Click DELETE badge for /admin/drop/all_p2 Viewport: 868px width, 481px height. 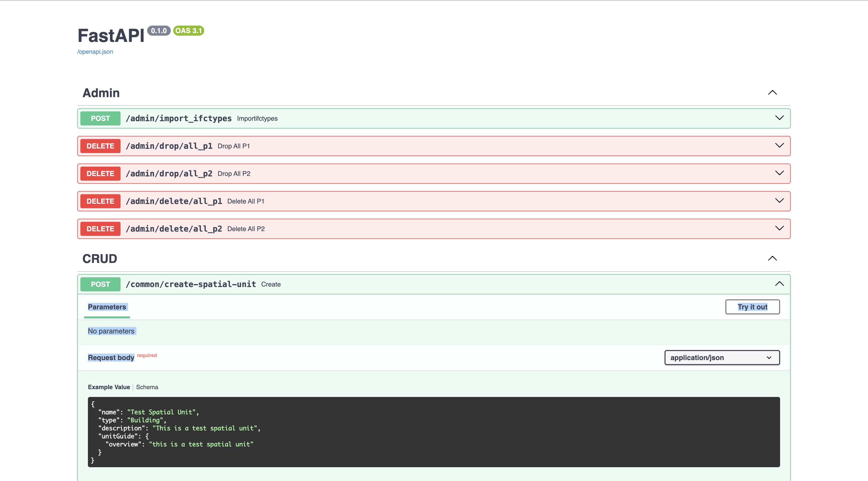(x=100, y=174)
